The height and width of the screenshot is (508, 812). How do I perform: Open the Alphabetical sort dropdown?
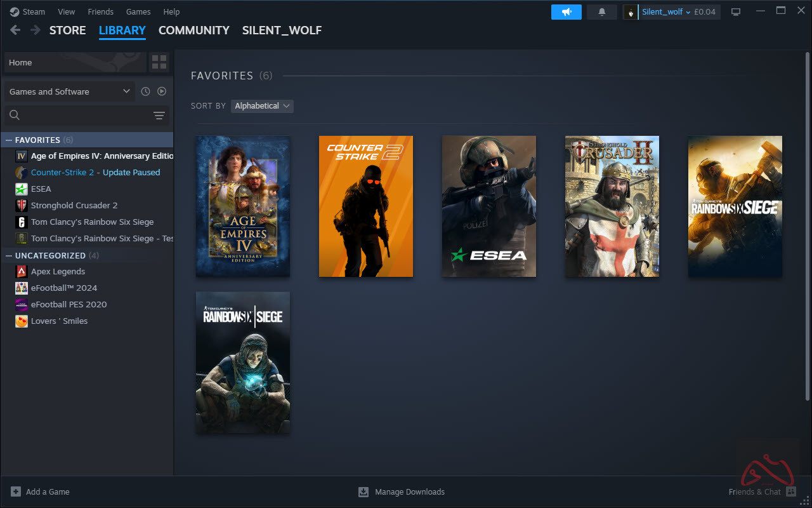pos(262,106)
